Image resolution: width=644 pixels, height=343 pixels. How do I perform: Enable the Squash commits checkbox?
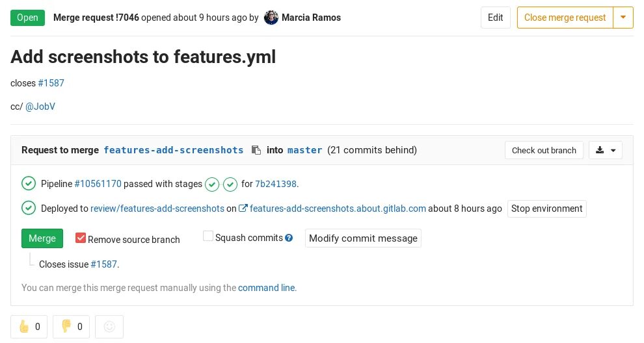click(x=208, y=236)
